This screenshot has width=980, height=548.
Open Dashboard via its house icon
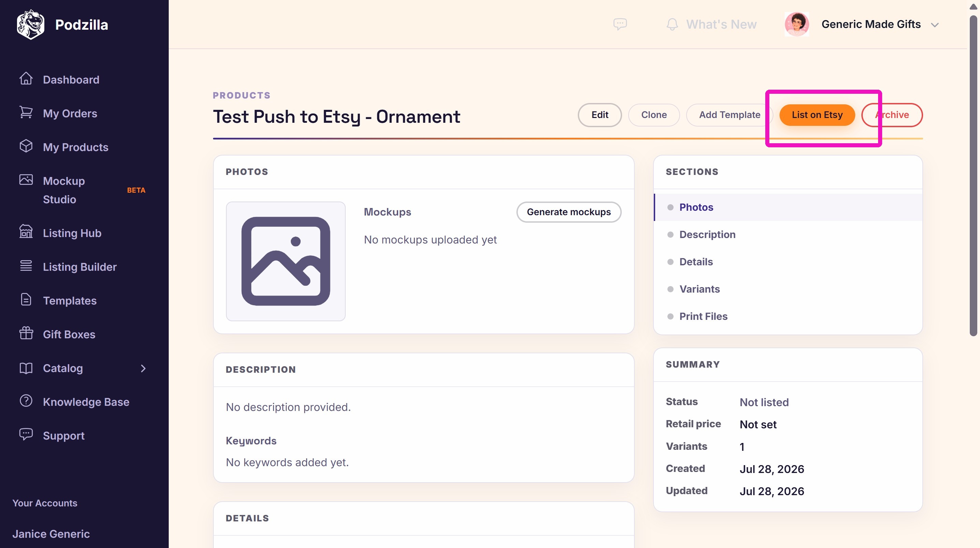click(x=26, y=79)
